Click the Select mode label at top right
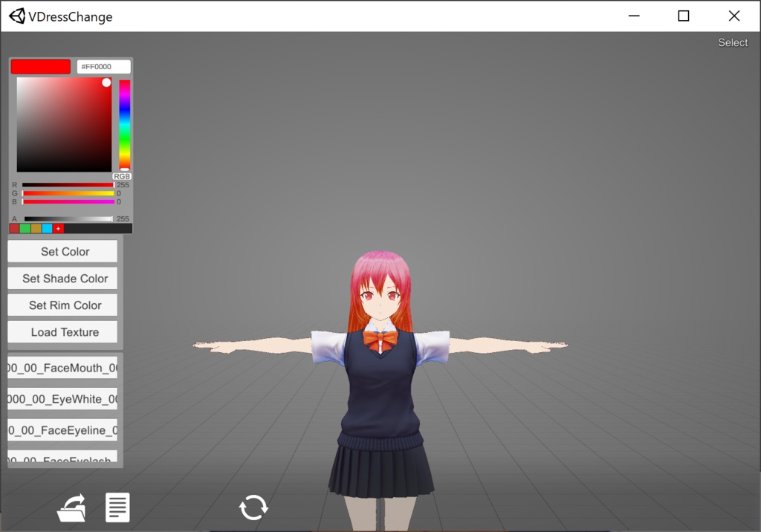Viewport: 761px width, 532px height. 732,42
